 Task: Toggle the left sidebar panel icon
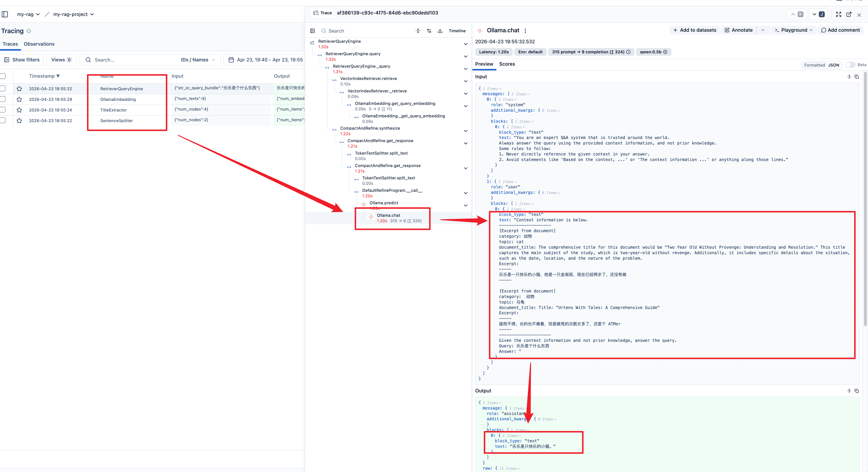click(x=5, y=14)
